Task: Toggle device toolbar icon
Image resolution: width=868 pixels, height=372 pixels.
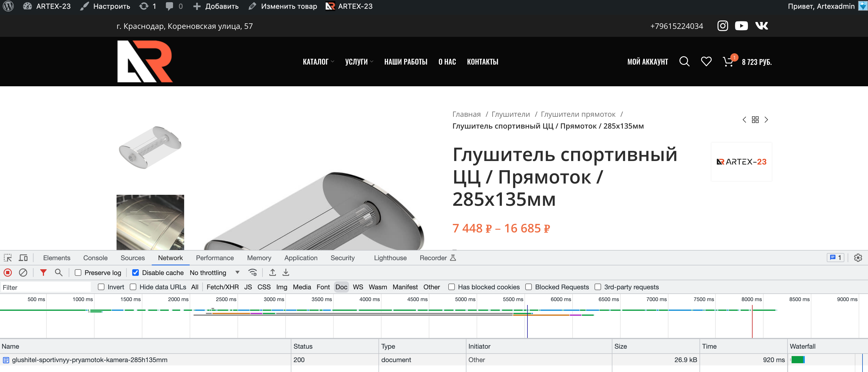Action: 23,258
